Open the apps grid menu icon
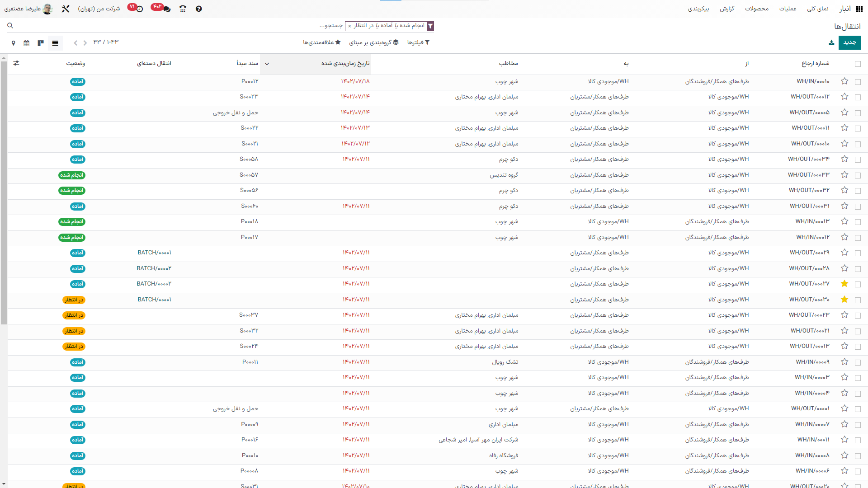Screen dimensions: 868x488 pos(859,9)
